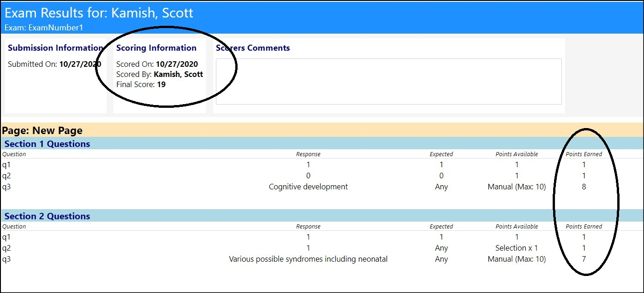The height and width of the screenshot is (293, 644).
Task: Click the points earned value 7
Action: 584,259
